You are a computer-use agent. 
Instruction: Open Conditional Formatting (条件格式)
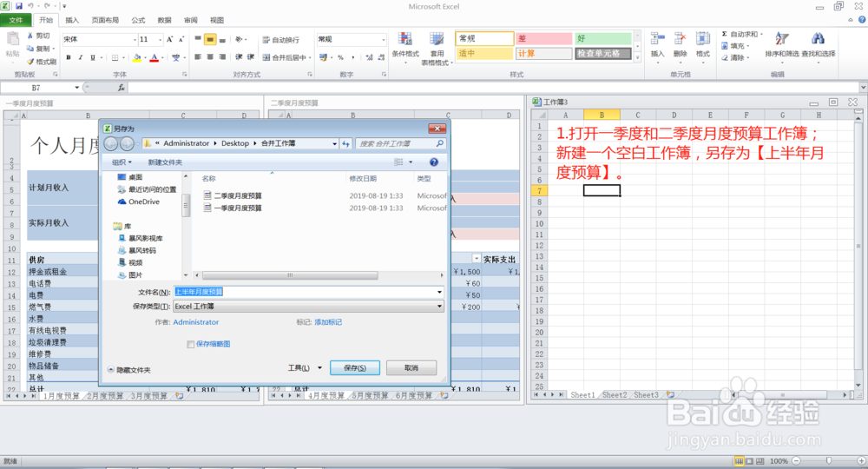[405, 47]
